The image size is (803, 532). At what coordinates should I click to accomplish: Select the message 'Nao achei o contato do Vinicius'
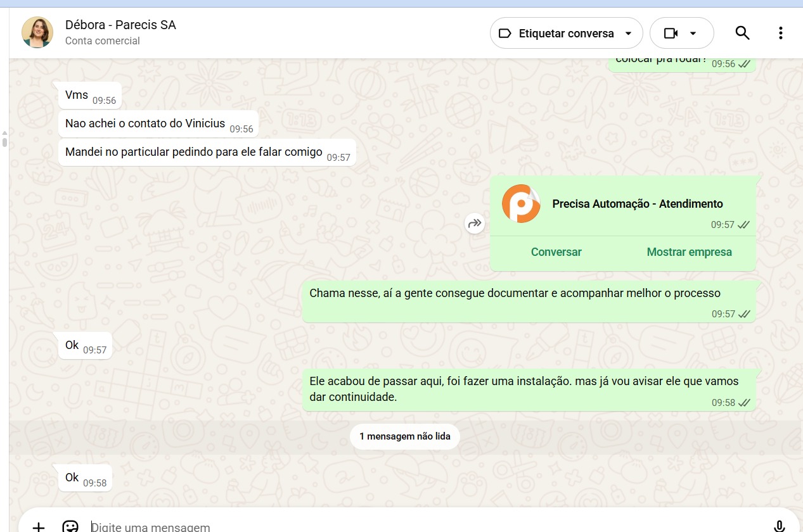[145, 123]
